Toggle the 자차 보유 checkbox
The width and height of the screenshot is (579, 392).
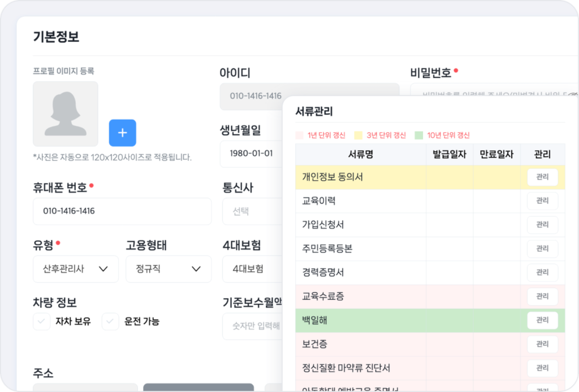(x=42, y=321)
